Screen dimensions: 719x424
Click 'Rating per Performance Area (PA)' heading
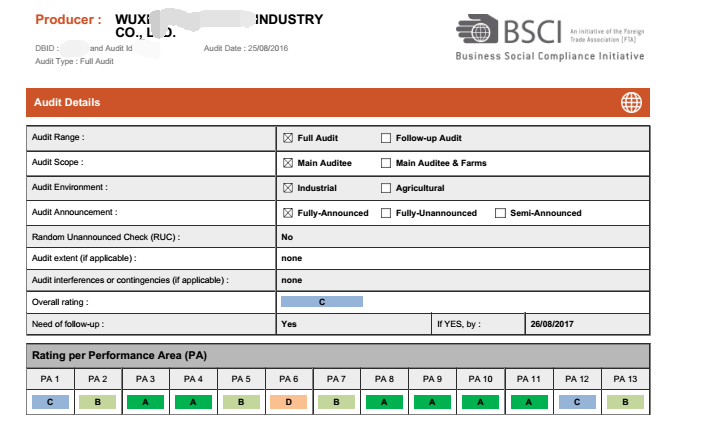coord(119,356)
